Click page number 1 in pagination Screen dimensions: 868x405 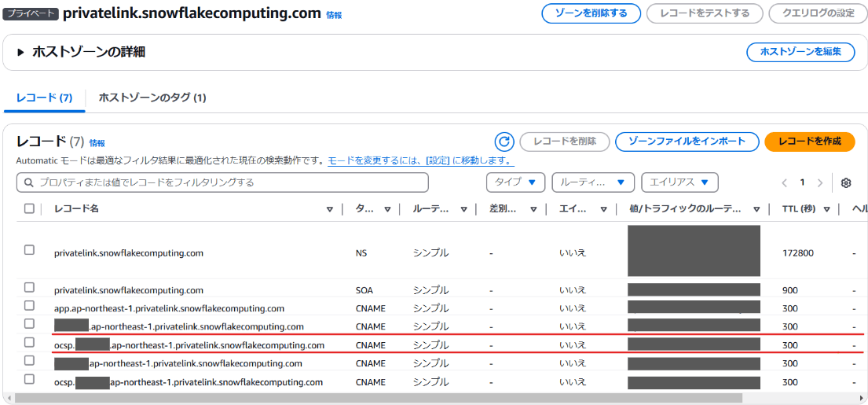(801, 182)
